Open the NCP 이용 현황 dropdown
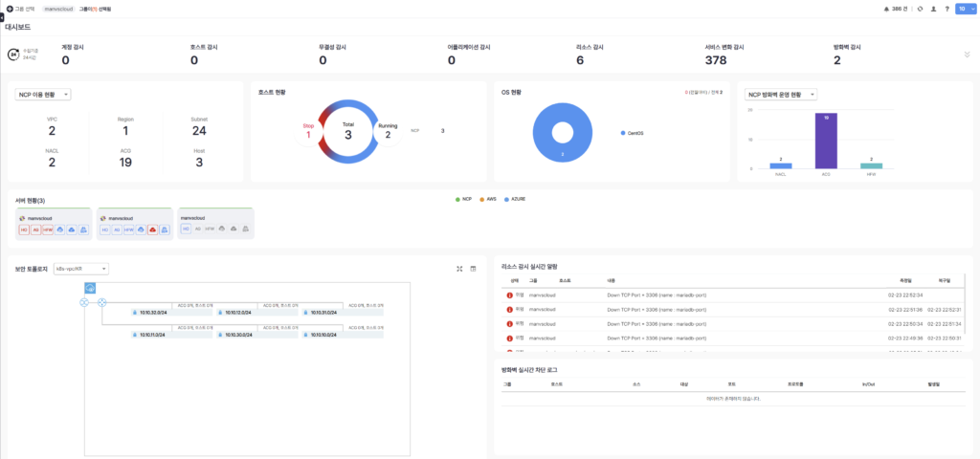Screen dimensions: 980x459 43,95
